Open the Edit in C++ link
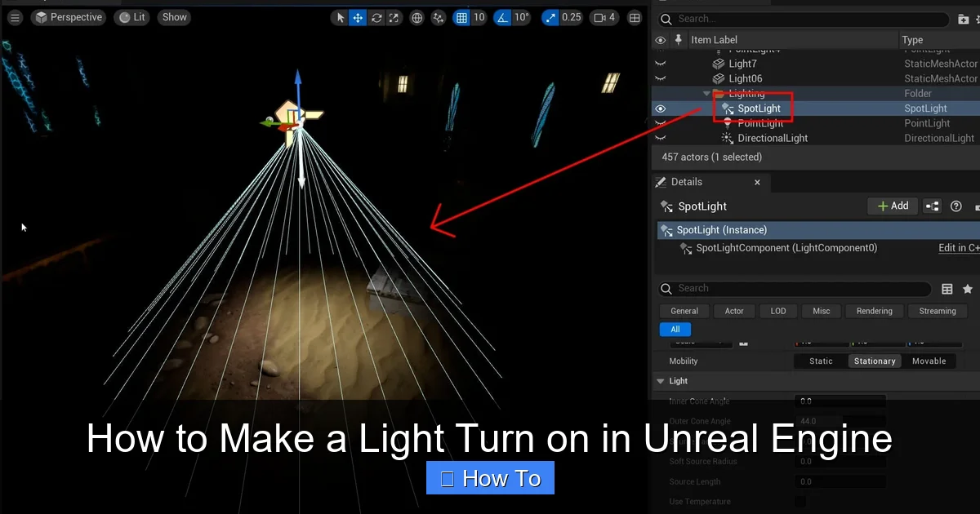The height and width of the screenshot is (514, 980). pos(958,247)
